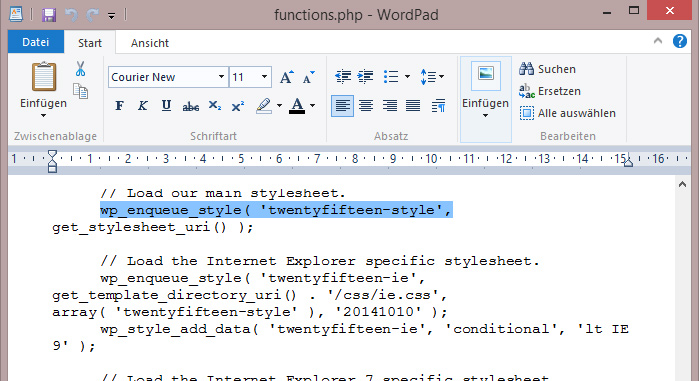Click the comment '// Load the Internet Explorer specific stylesheet.'

point(320,261)
